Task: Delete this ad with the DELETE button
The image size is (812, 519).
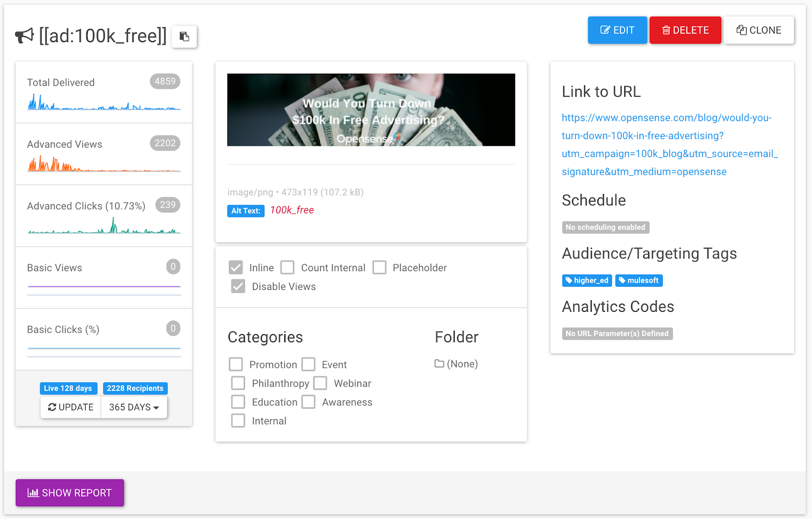Action: 685,30
